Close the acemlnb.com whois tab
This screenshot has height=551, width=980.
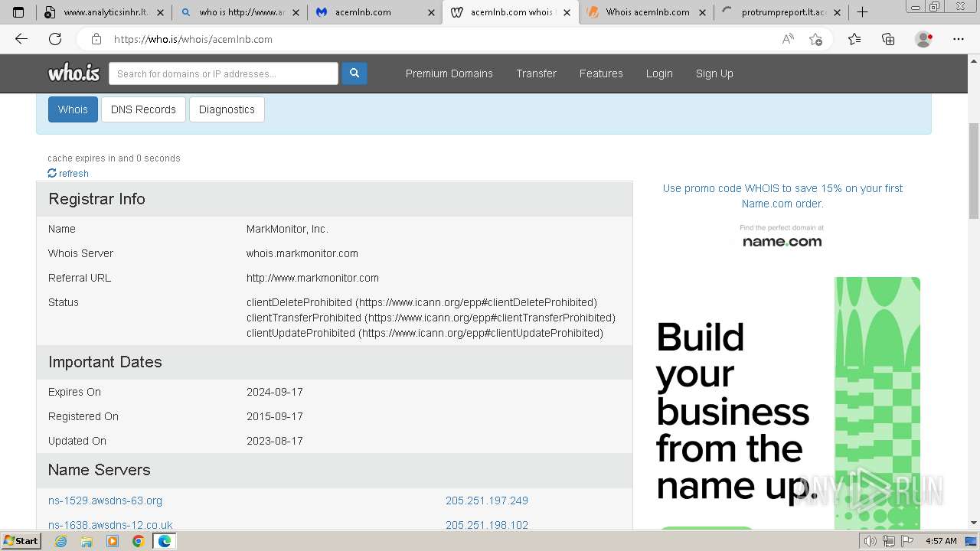pyautogui.click(x=566, y=12)
